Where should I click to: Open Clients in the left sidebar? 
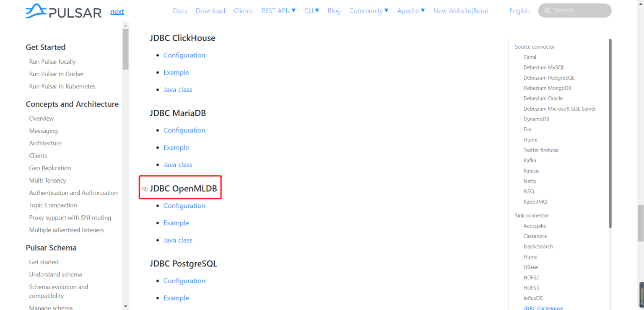click(x=38, y=155)
